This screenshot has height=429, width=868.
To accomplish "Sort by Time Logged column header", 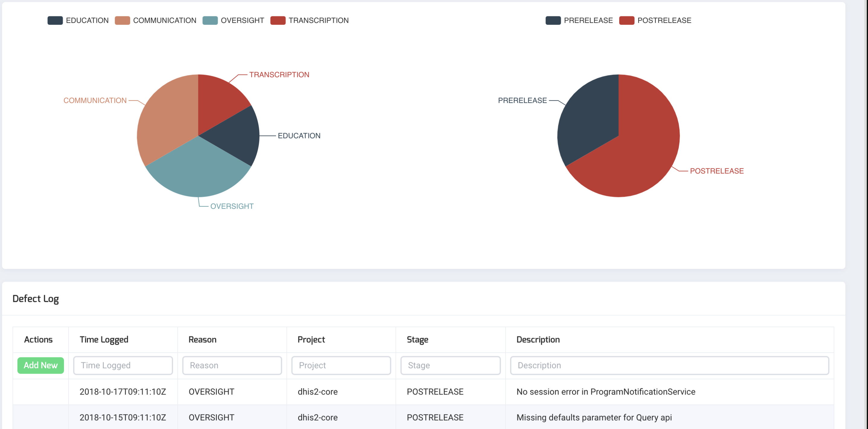I will 104,339.
